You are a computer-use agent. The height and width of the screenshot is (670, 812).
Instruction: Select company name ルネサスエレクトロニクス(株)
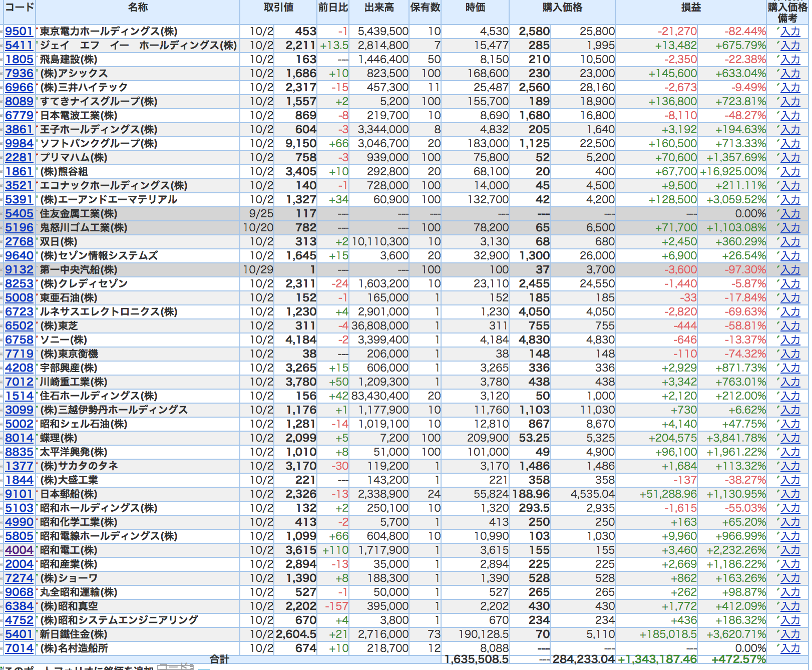pos(109,311)
